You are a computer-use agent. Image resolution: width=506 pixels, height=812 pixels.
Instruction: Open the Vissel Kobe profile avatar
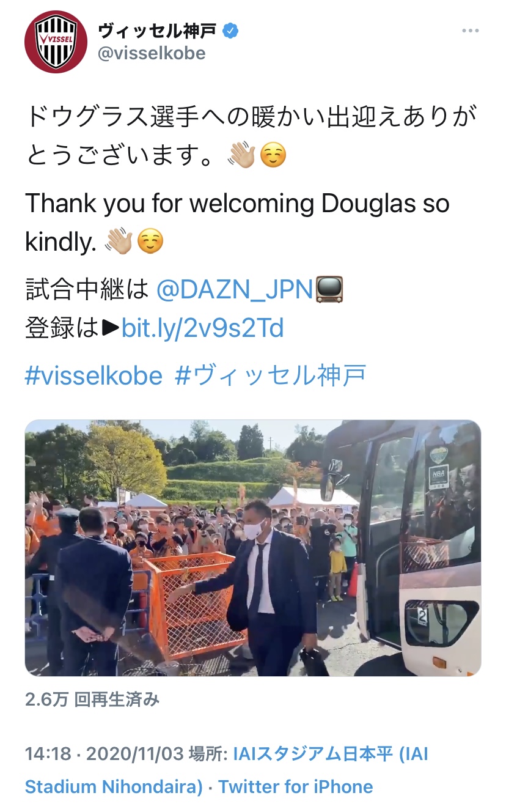pos(56,42)
